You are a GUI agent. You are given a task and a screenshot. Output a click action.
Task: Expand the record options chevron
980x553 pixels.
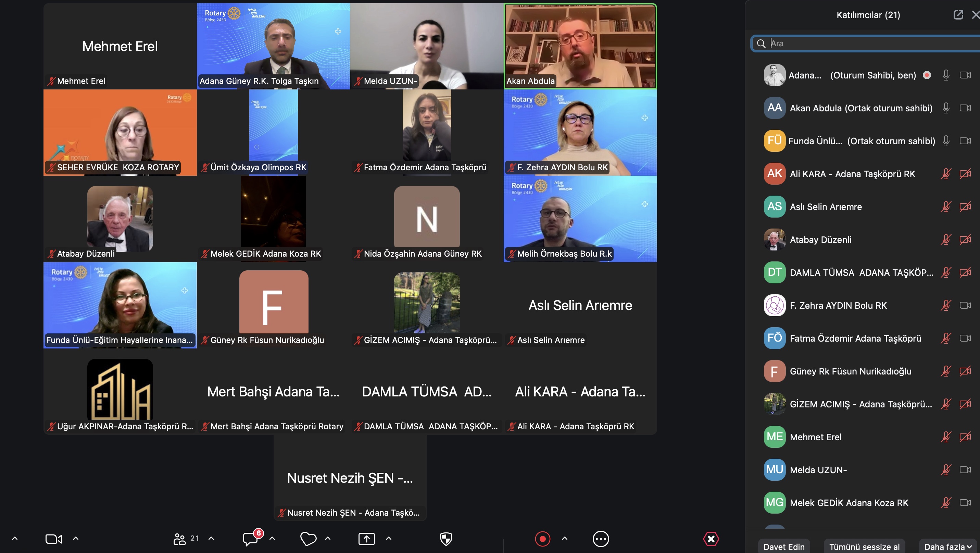pyautogui.click(x=565, y=539)
